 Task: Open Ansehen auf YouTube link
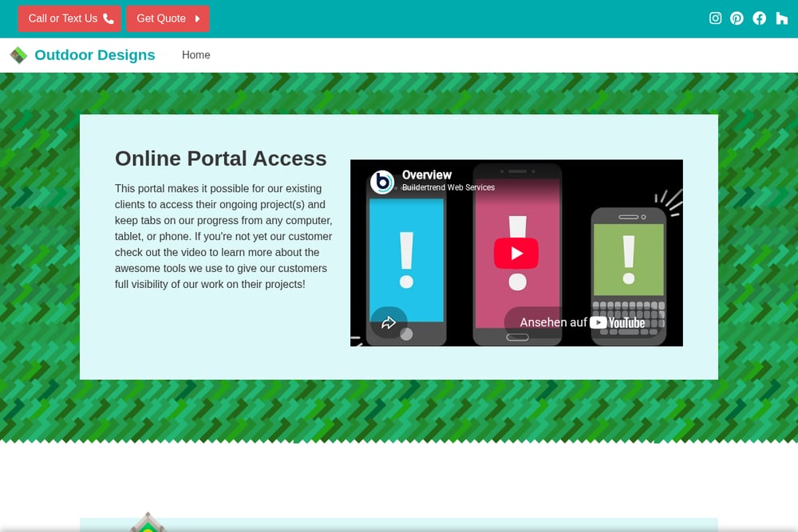583,322
